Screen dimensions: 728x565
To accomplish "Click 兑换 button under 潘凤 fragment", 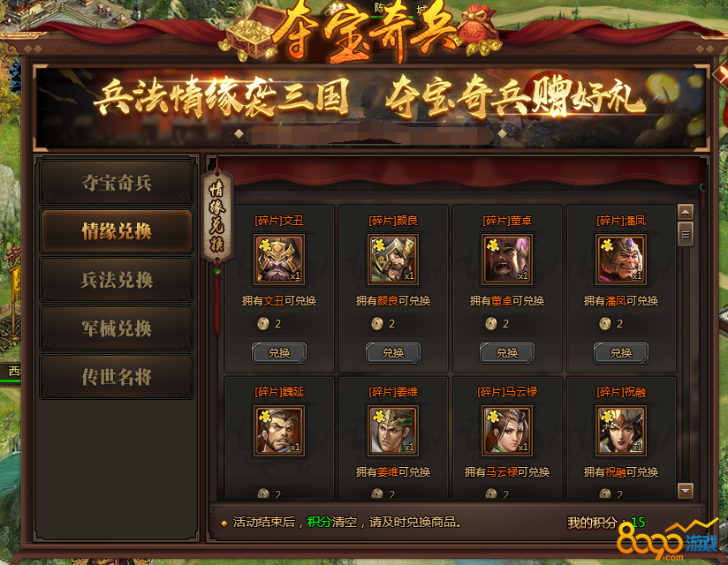I will coord(621,353).
